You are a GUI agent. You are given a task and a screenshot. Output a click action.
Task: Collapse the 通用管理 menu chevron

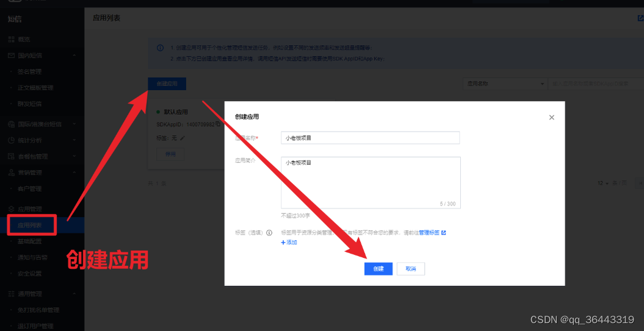tap(74, 294)
